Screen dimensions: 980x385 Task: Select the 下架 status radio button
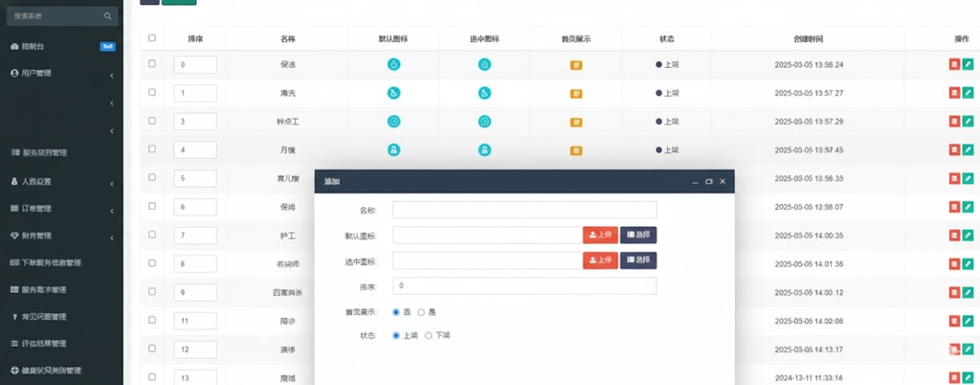(429, 335)
